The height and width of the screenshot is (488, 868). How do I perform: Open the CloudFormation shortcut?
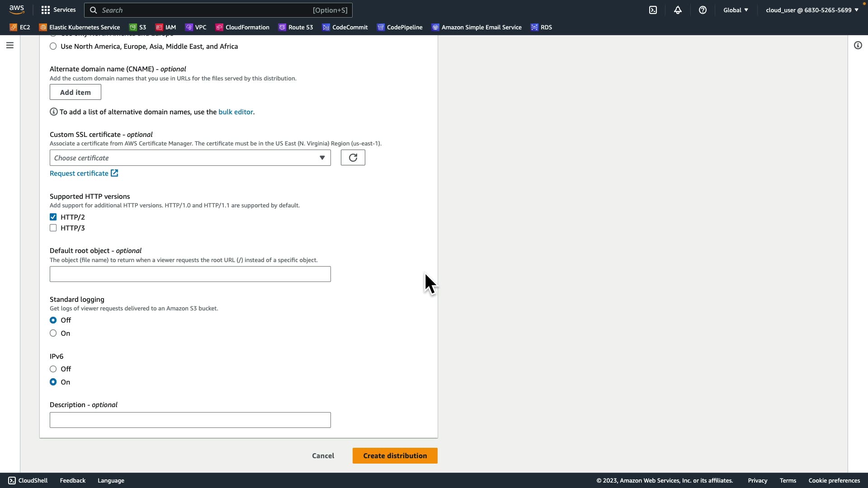[242, 28]
